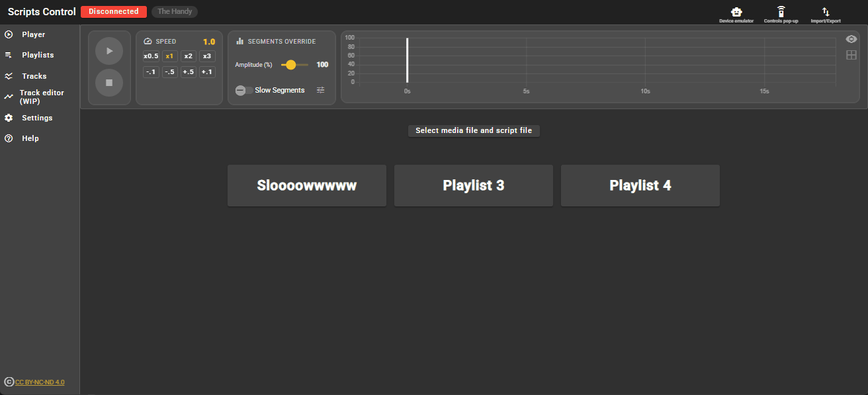
Task: Click the 15s mark on the timeline
Action: point(764,91)
